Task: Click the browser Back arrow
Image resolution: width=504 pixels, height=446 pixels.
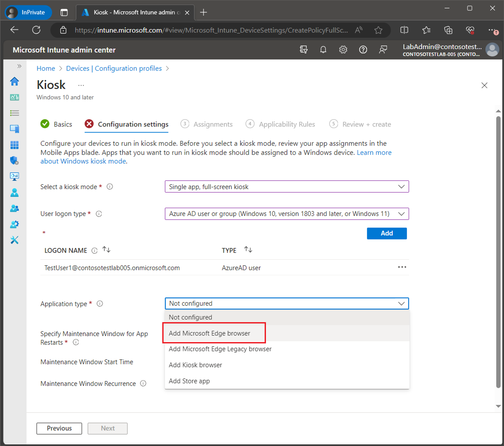Action: coord(14,30)
